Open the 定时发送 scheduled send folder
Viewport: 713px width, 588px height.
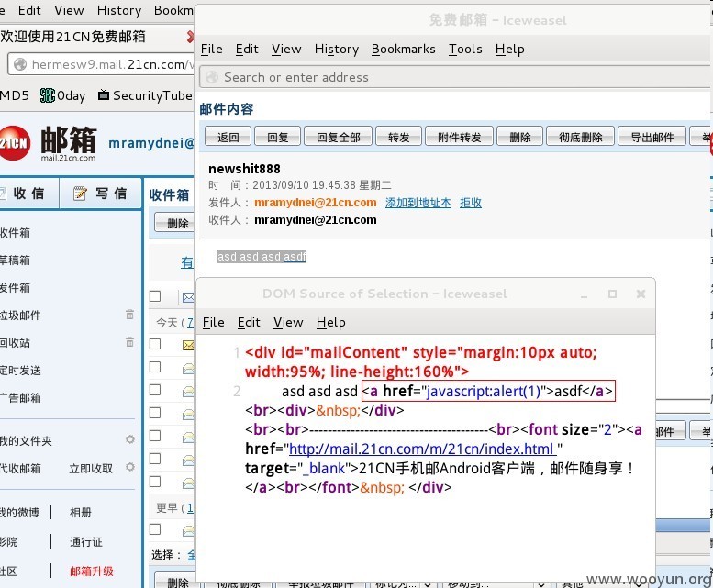pyautogui.click(x=20, y=371)
